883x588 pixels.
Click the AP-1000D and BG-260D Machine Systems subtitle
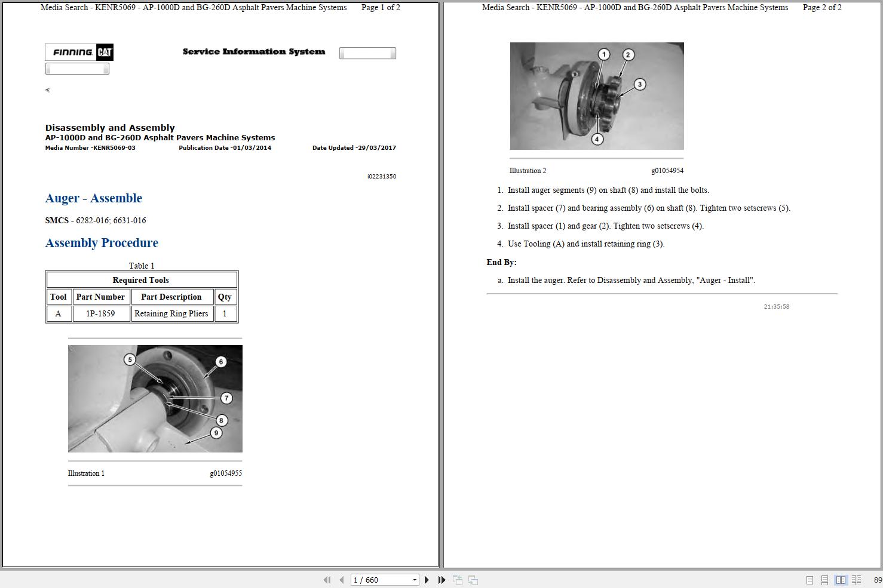click(160, 138)
